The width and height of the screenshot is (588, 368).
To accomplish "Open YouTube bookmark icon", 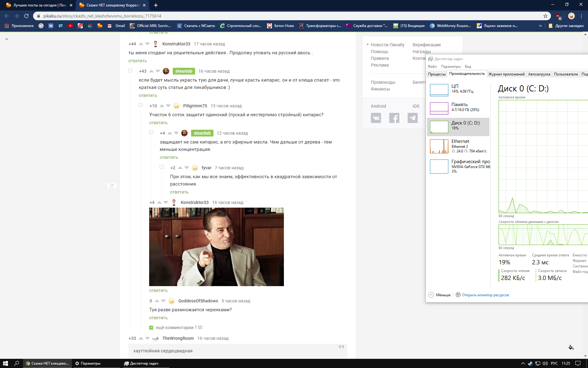I will pyautogui.click(x=70, y=26).
